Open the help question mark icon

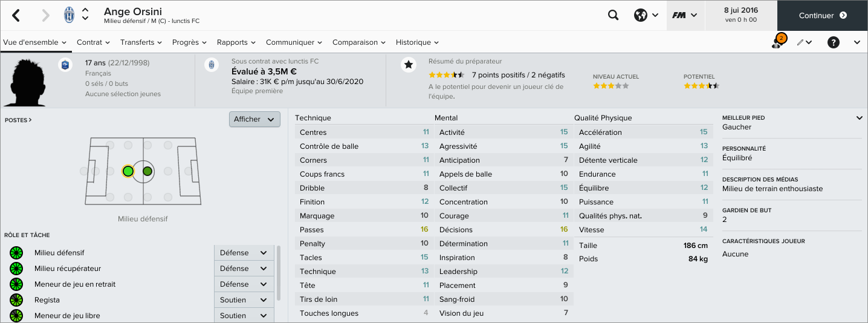click(834, 42)
